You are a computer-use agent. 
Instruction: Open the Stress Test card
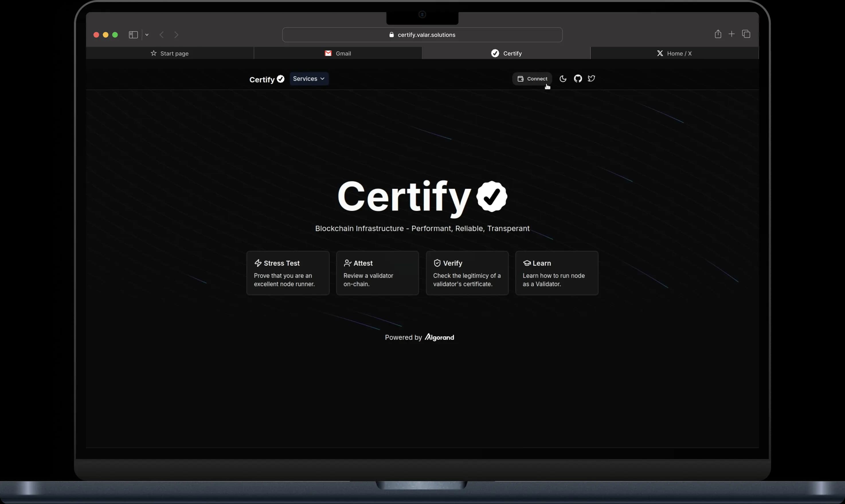click(x=288, y=273)
